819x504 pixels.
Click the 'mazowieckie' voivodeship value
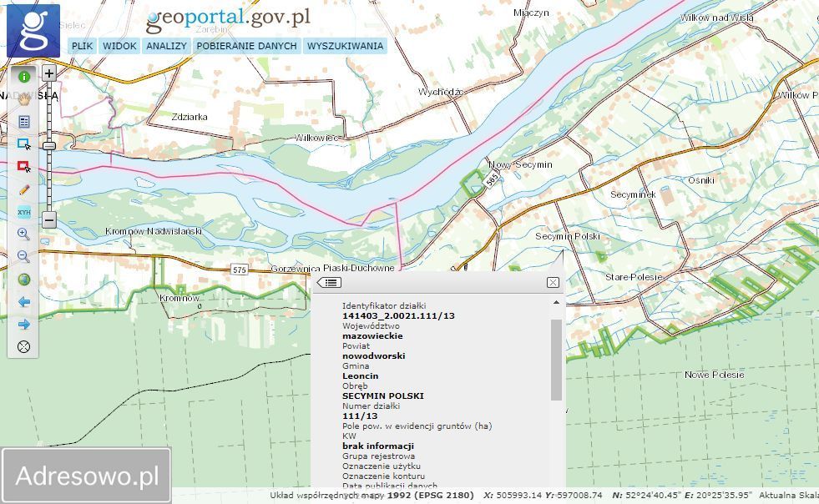372,335
